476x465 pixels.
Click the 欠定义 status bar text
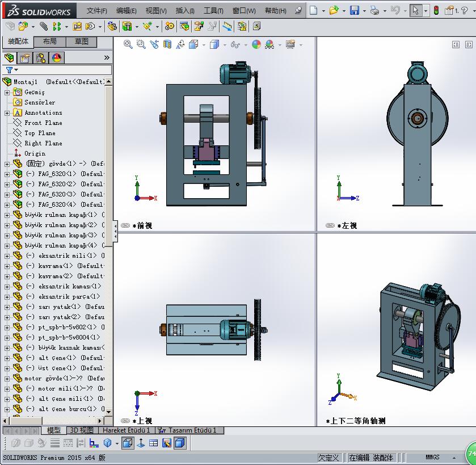328,458
